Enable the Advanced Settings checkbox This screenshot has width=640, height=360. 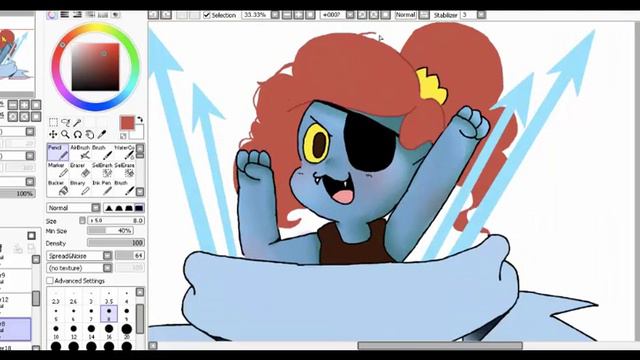pyautogui.click(x=50, y=281)
